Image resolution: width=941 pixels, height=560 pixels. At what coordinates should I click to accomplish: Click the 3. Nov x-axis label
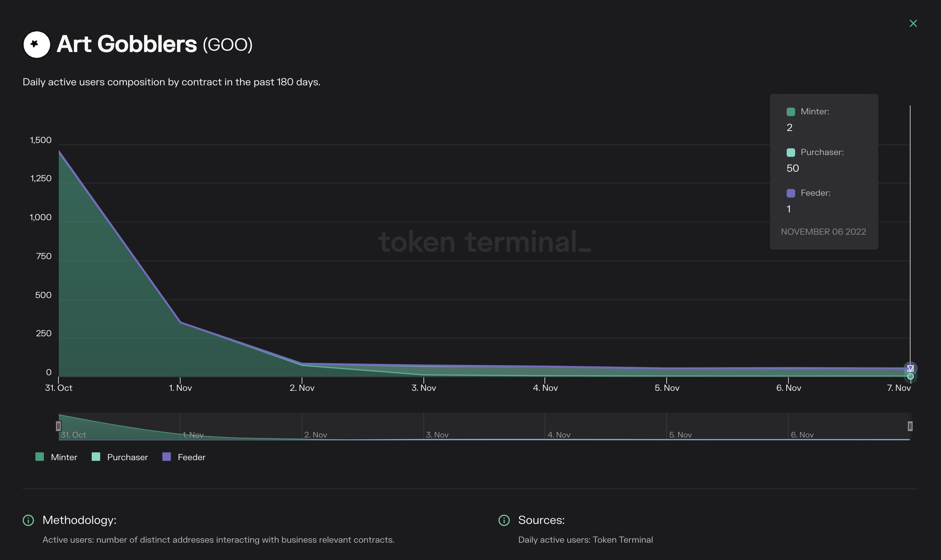(x=424, y=388)
